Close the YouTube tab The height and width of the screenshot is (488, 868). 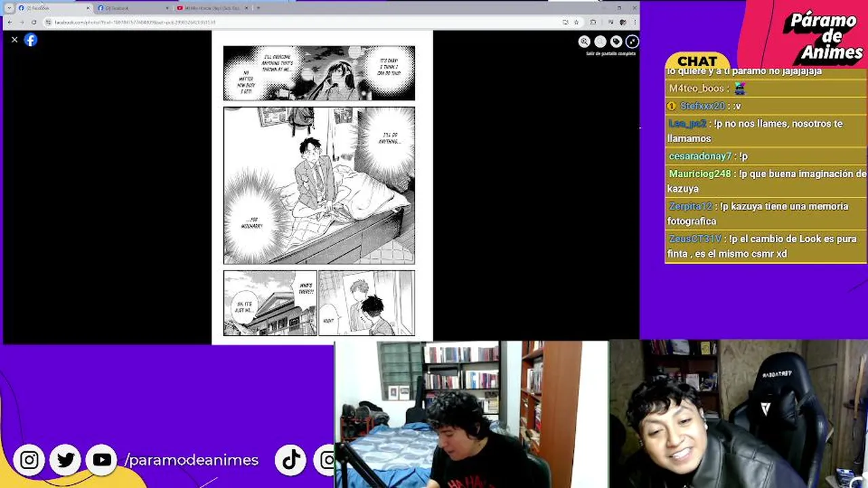(246, 7)
